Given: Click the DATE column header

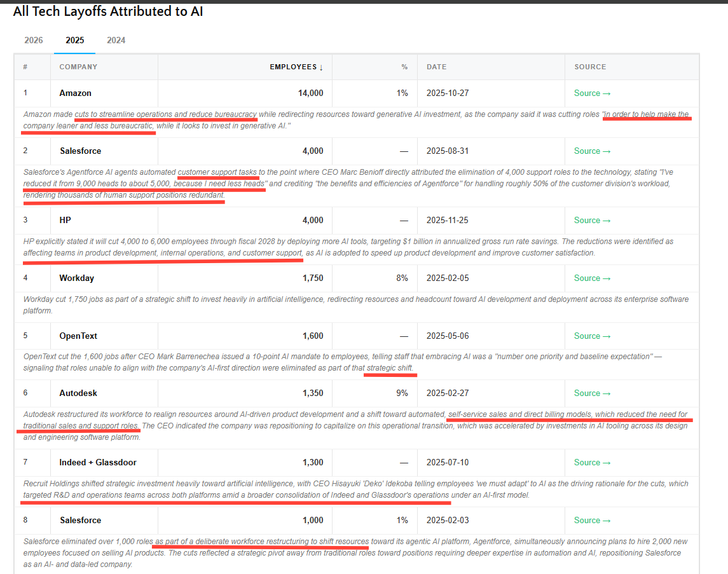Looking at the screenshot, I should [436, 67].
